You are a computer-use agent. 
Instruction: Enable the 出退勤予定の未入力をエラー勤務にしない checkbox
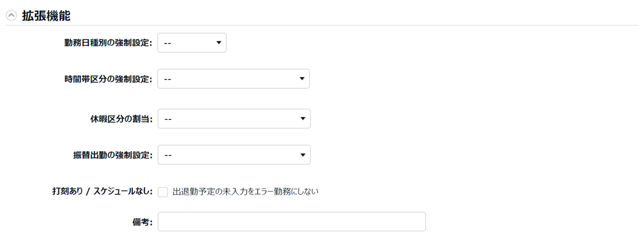point(163,192)
